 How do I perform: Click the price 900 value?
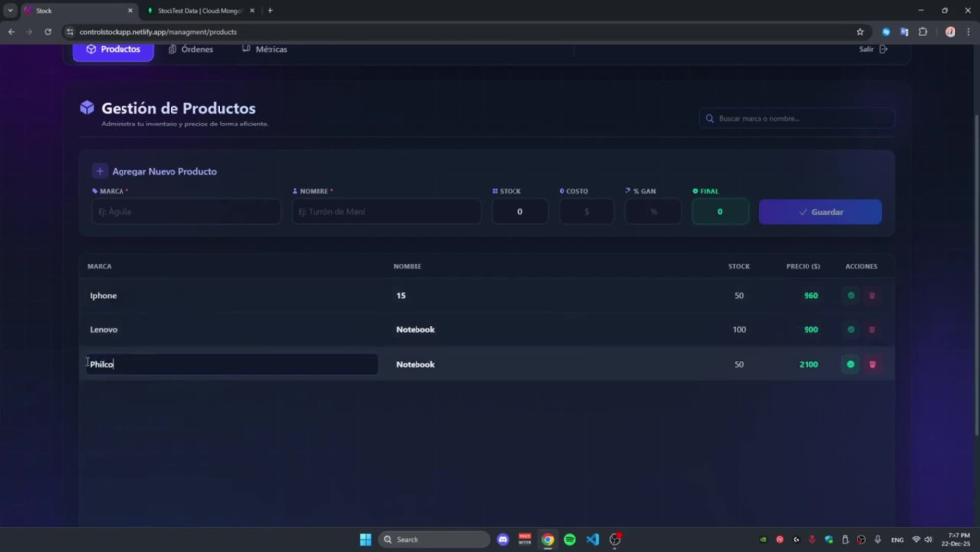[810, 330]
